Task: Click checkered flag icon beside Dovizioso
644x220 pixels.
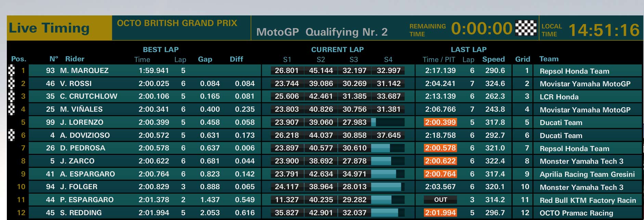Action: pos(12,135)
